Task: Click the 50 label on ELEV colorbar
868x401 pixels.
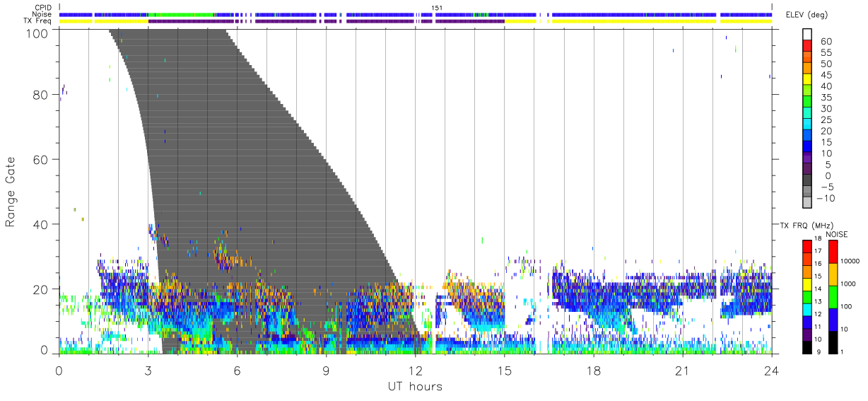Action: (x=826, y=64)
